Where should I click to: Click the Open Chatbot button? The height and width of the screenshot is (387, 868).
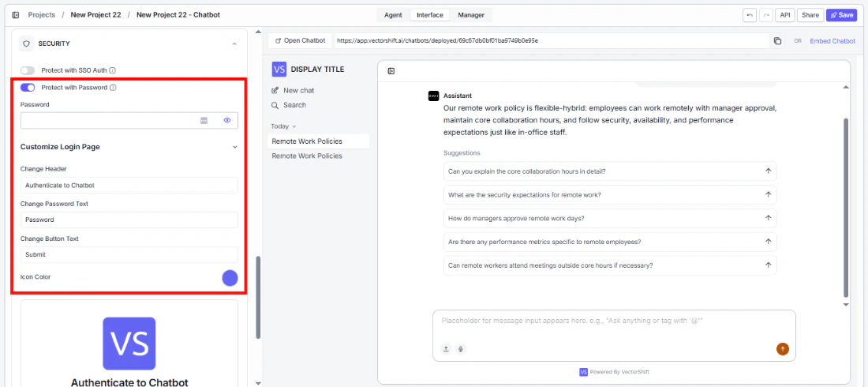(301, 41)
